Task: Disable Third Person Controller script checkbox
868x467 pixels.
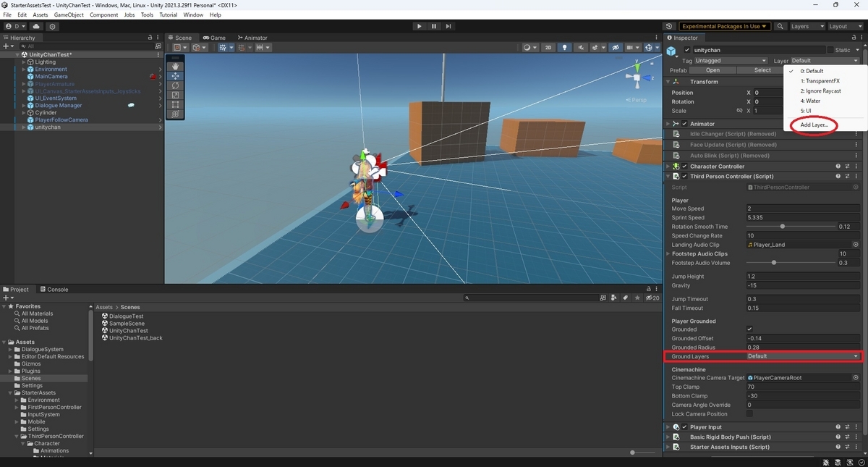Action: (684, 176)
